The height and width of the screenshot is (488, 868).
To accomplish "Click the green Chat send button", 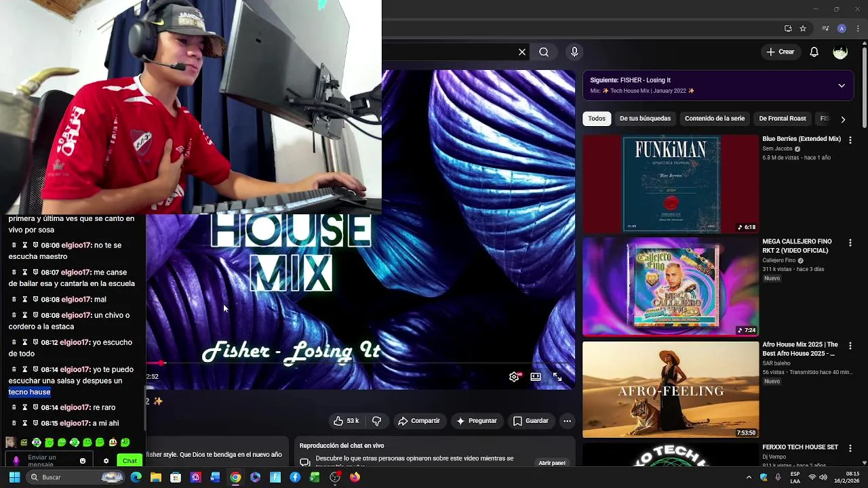I will point(129,461).
